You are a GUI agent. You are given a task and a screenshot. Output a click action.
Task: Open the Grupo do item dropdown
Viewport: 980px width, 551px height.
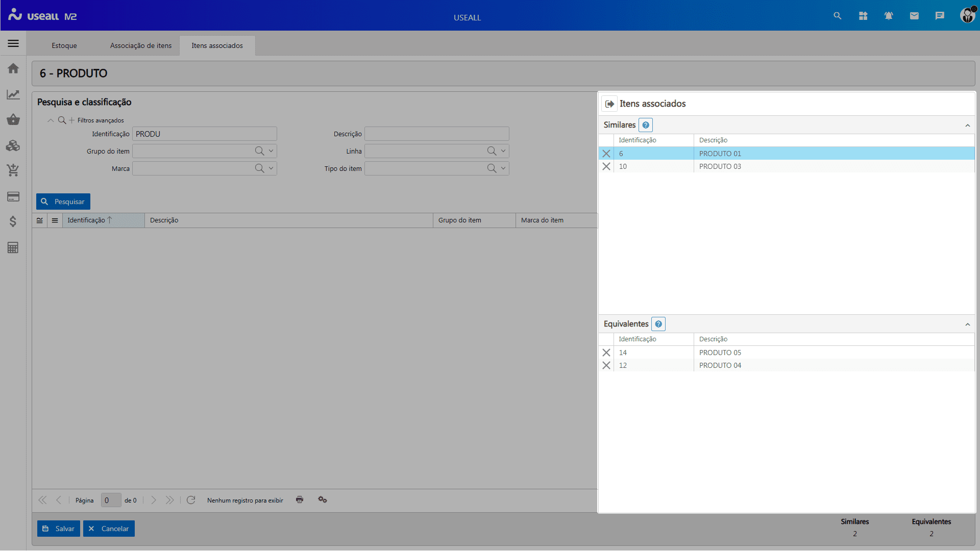tap(271, 151)
